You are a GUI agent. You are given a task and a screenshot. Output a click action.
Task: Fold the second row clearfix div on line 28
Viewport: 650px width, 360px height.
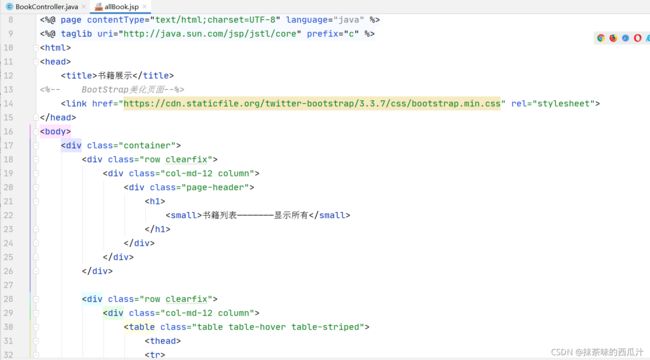(36, 299)
